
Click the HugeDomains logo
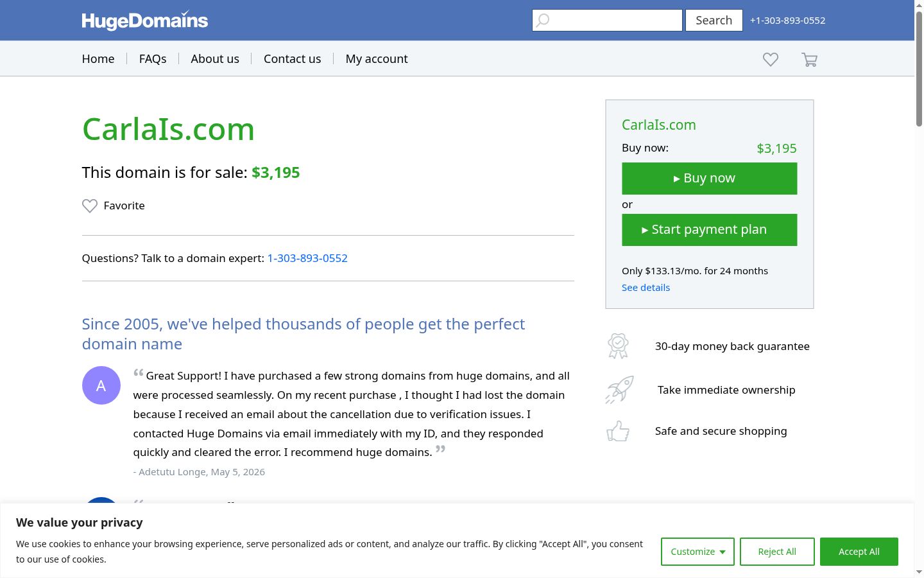145,21
